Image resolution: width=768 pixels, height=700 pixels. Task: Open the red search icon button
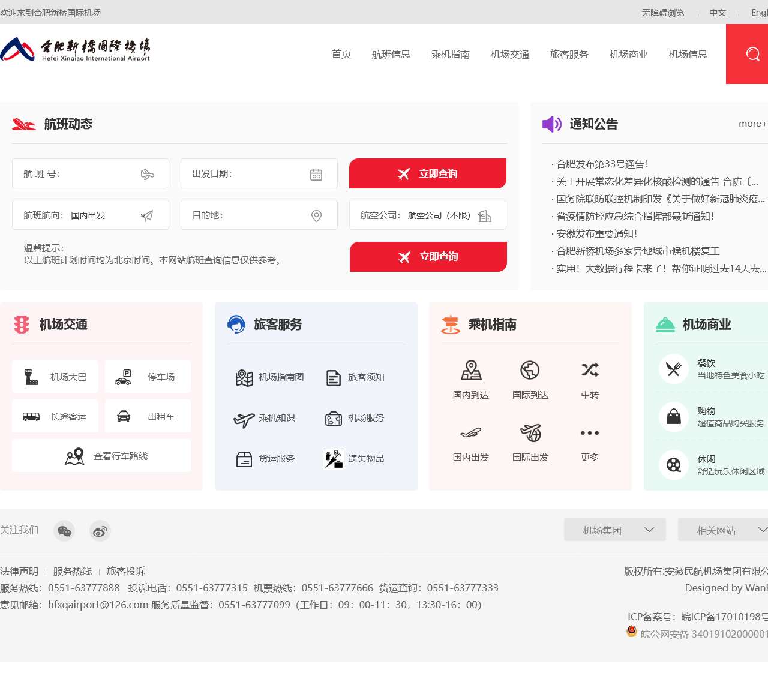click(x=747, y=54)
